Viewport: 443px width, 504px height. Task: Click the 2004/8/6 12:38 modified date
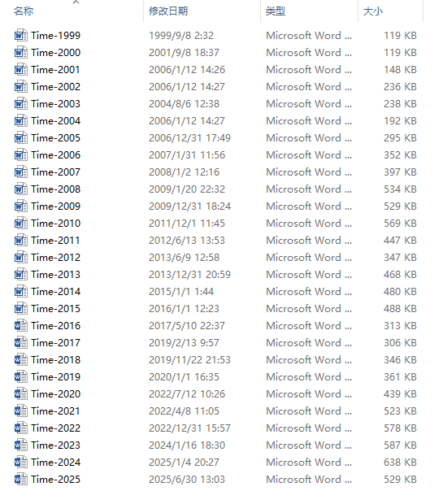click(x=184, y=104)
